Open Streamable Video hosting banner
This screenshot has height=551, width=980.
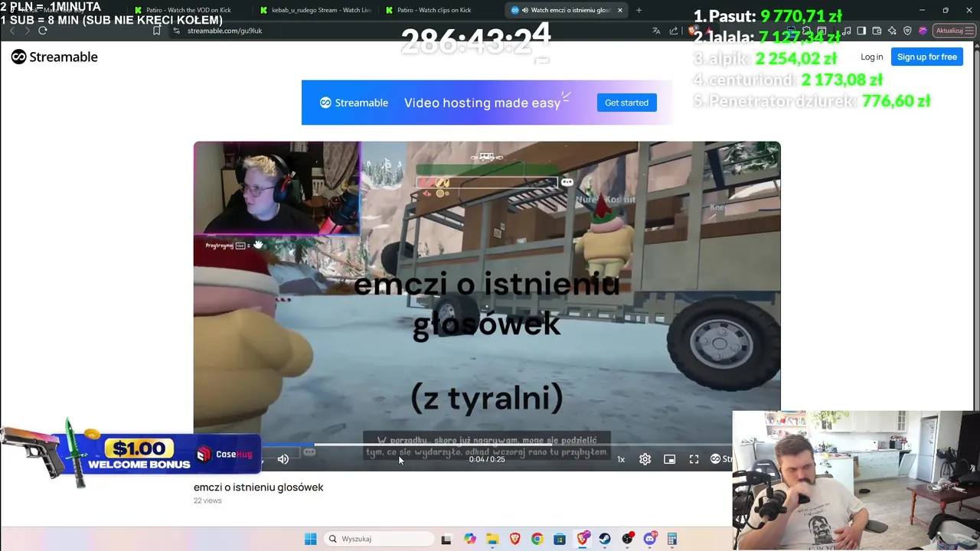point(487,103)
